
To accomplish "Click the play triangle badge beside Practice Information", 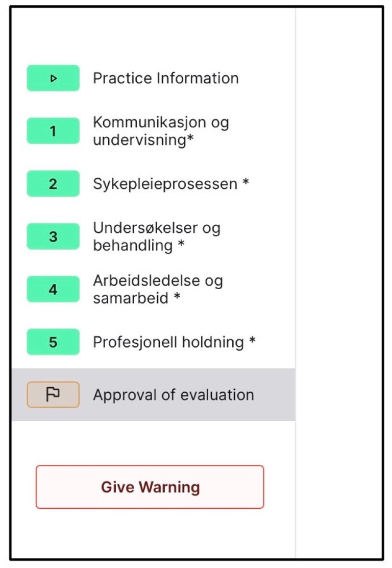I will (x=53, y=78).
